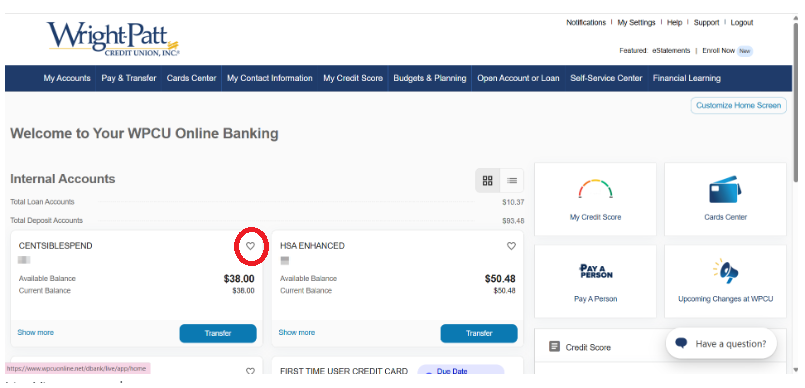
Task: Click $38.00 available balance
Action: (239, 279)
